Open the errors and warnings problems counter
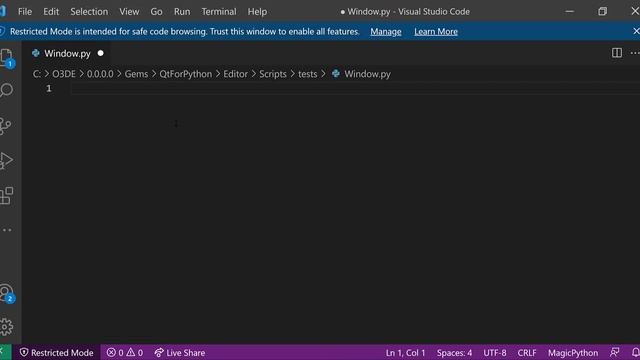Image resolution: width=640 pixels, height=360 pixels. [x=125, y=352]
